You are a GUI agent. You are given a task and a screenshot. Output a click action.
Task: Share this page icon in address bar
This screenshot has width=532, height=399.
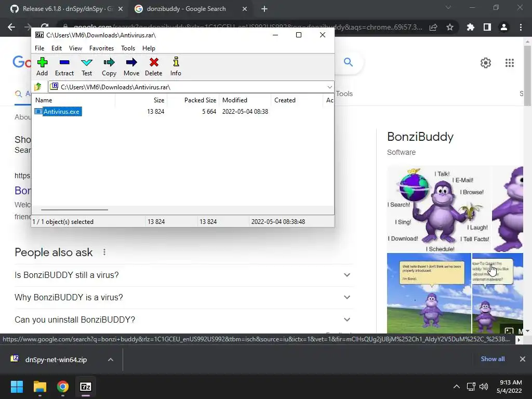[433, 27]
